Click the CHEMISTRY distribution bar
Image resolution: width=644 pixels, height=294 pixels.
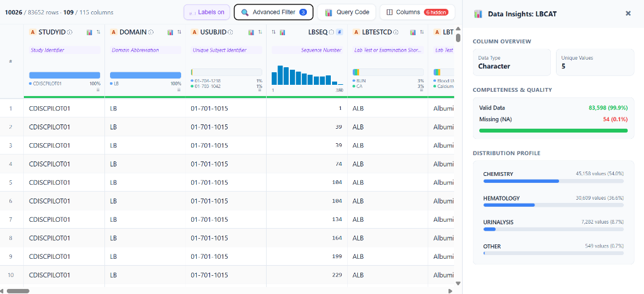[x=553, y=181]
